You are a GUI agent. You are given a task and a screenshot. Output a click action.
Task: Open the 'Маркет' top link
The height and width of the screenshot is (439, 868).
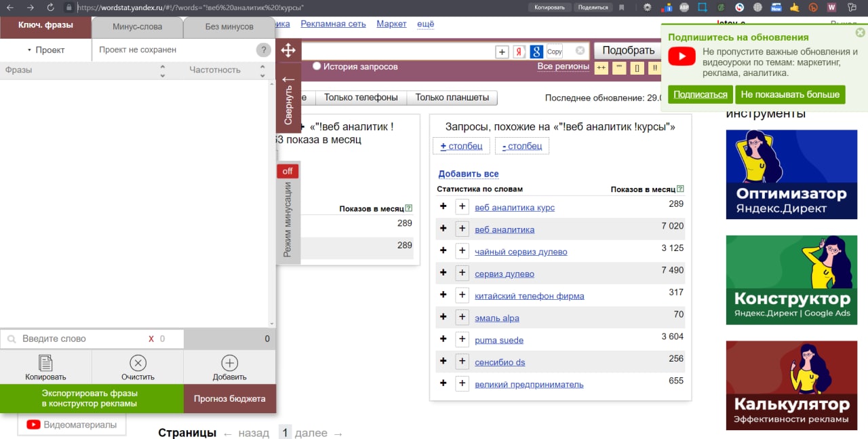pyautogui.click(x=391, y=24)
